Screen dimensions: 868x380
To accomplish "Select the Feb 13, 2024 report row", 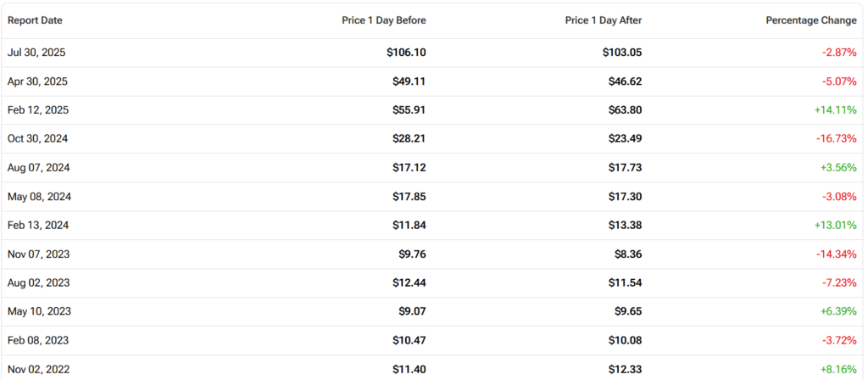I will (x=38, y=226).
